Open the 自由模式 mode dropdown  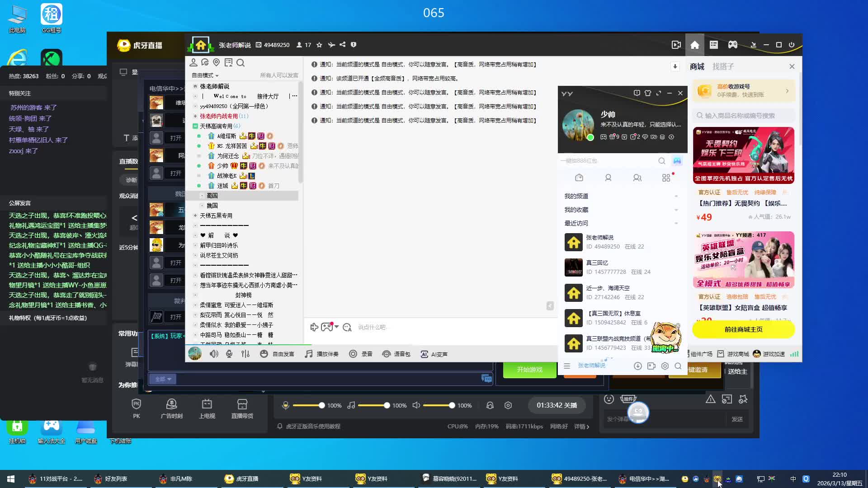pyautogui.click(x=205, y=75)
